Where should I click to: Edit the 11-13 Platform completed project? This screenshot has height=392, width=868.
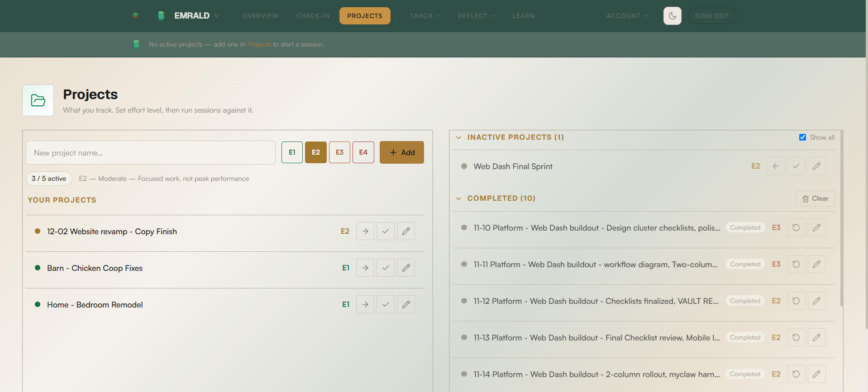click(816, 337)
